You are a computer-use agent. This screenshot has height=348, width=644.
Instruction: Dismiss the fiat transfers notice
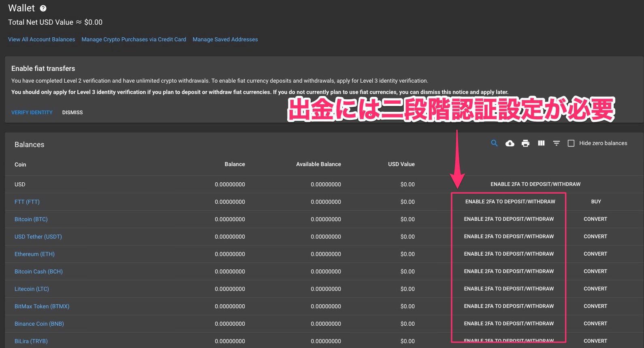pyautogui.click(x=73, y=112)
